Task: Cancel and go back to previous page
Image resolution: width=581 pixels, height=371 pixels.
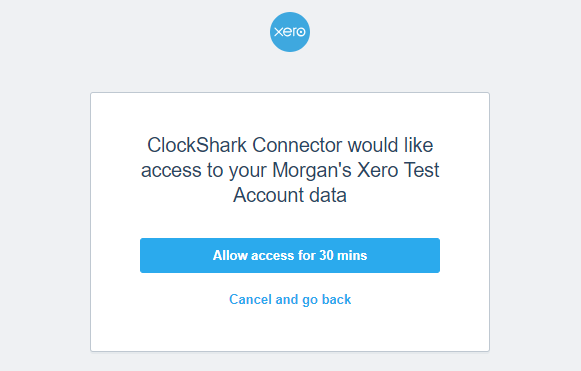Action: coord(290,299)
